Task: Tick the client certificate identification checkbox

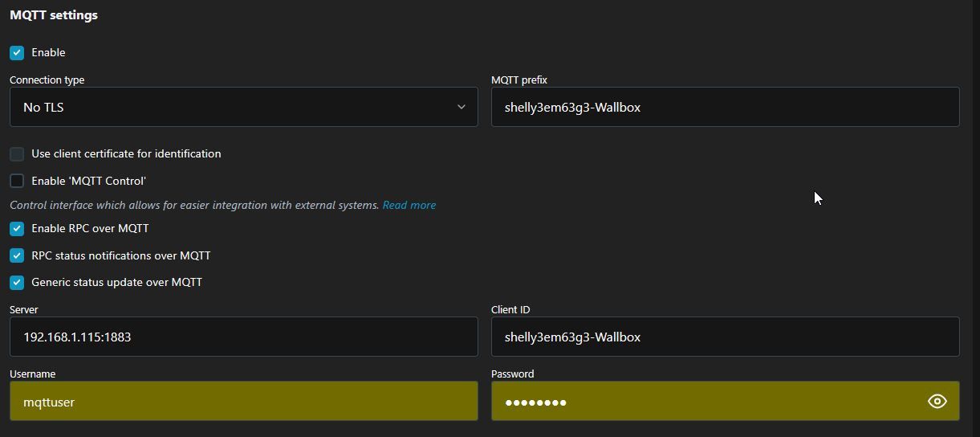Action: 17,154
